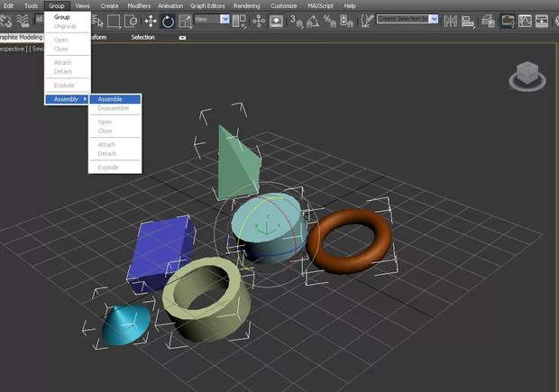Viewport: 559px width, 392px height.
Task: Open the Modifiers menu
Action: (x=139, y=5)
